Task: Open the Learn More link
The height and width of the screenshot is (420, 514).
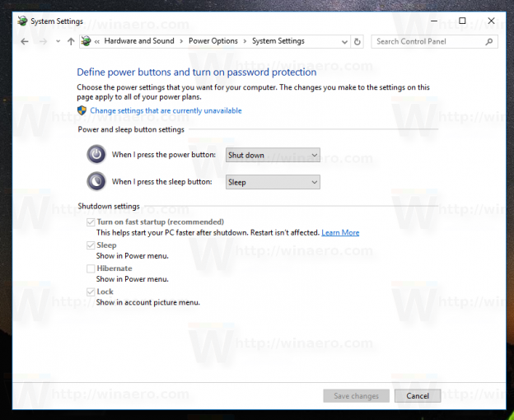Action: tap(340, 232)
